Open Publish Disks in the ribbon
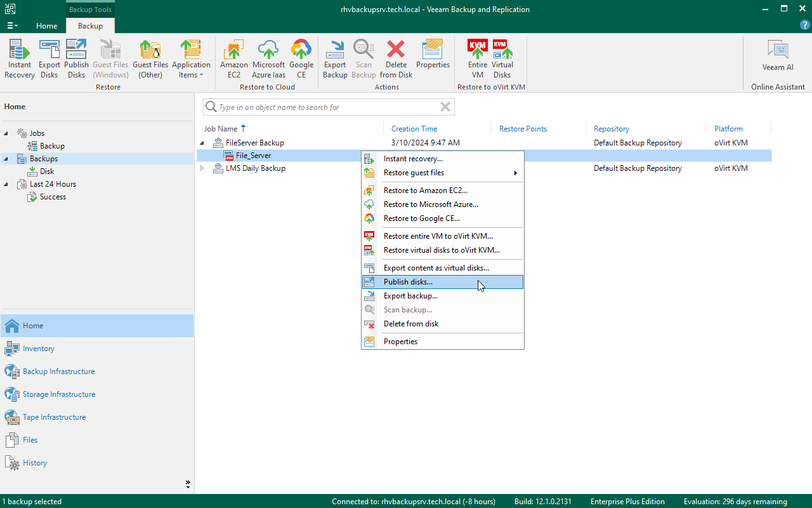The height and width of the screenshot is (508, 812). point(77,59)
